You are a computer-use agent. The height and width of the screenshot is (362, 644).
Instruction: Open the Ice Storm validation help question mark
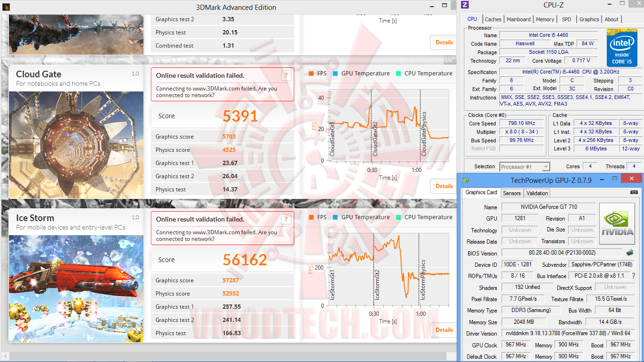coord(286,219)
